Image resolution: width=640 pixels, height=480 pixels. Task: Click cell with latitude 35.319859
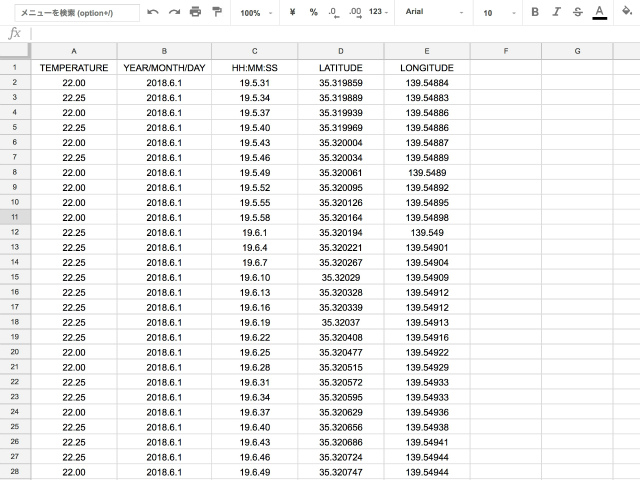[341, 82]
